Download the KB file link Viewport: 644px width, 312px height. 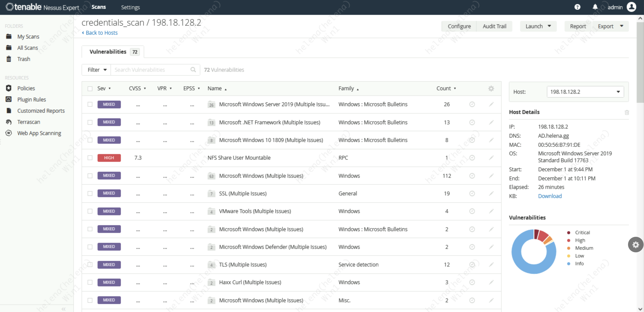[550, 196]
